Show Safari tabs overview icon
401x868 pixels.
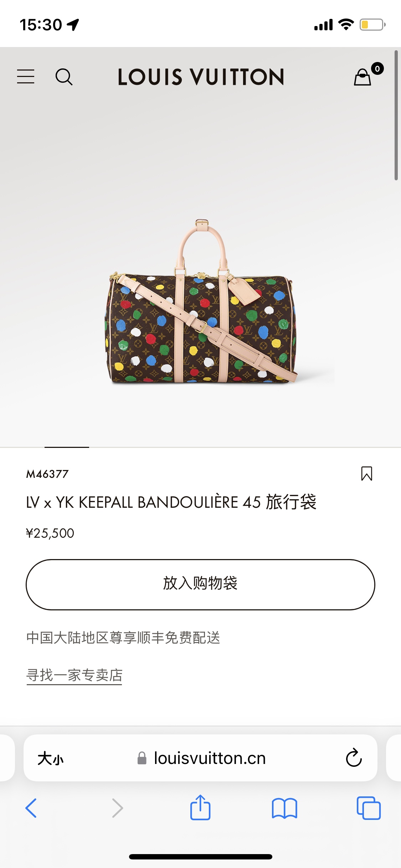tap(369, 808)
